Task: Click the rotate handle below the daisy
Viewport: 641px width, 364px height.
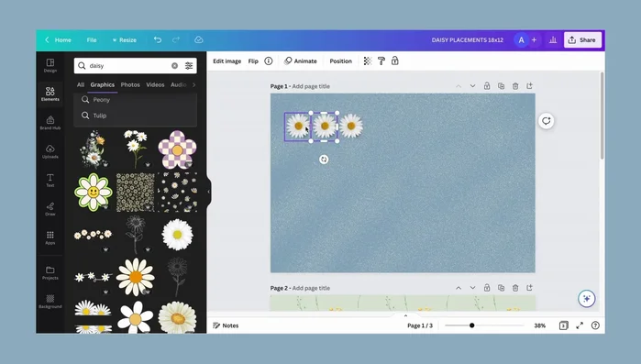Action: point(324,160)
